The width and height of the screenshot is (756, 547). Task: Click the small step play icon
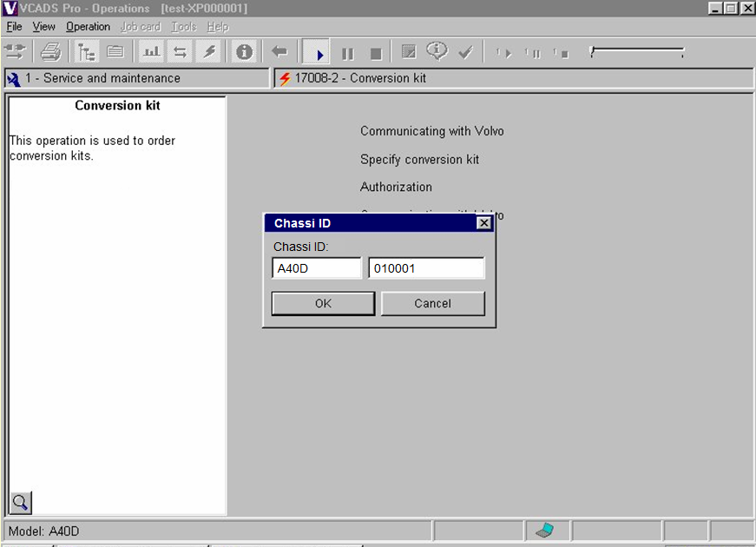click(503, 53)
